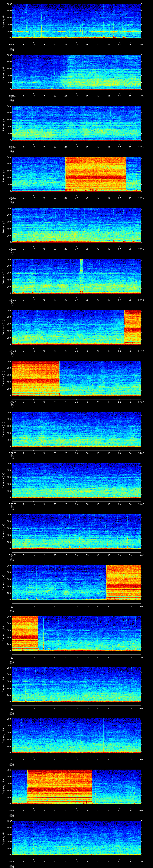Click the spectrogram panel starting at 16:14:00
The height and width of the screenshot is (868, 153).
pos(76,21)
